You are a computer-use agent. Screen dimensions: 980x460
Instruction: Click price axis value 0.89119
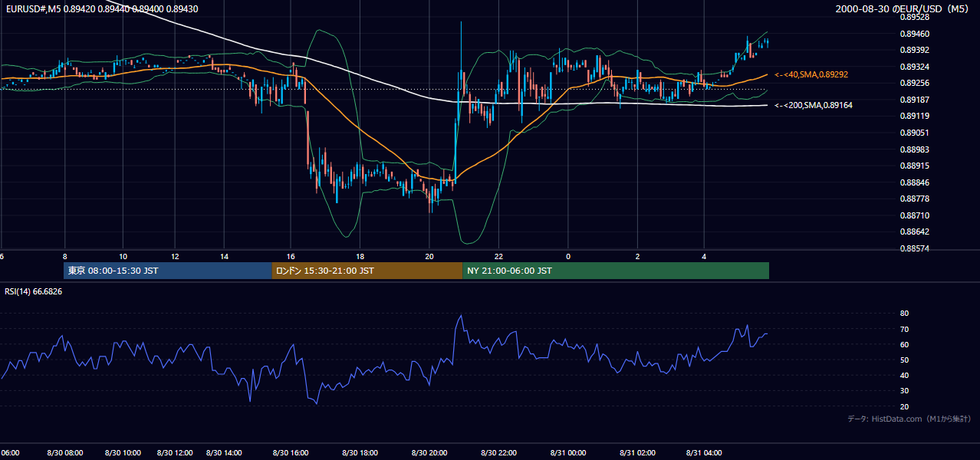click(x=915, y=116)
